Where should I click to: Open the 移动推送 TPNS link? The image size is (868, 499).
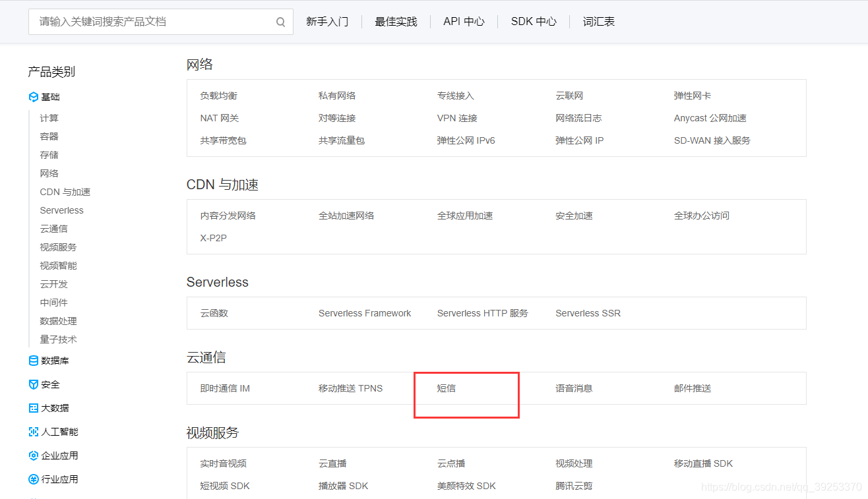click(x=350, y=388)
